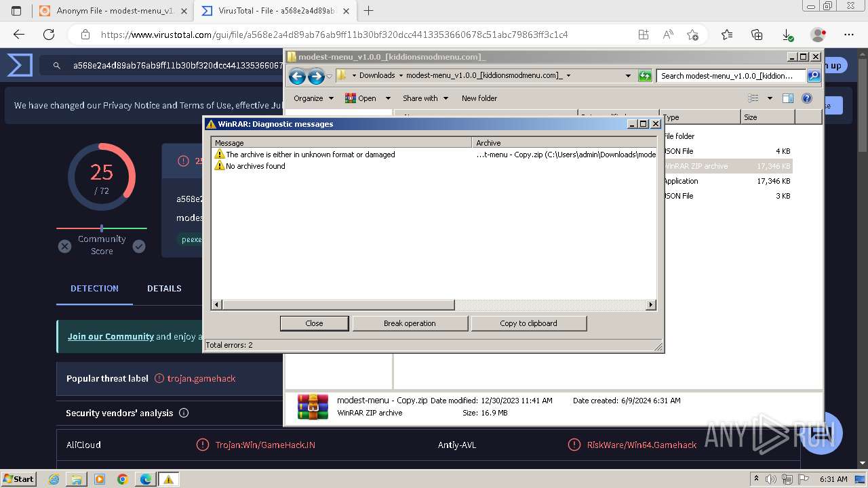Image resolution: width=868 pixels, height=488 pixels.
Task: Select WinRAR warning taskbar item
Action: pyautogui.click(x=168, y=479)
